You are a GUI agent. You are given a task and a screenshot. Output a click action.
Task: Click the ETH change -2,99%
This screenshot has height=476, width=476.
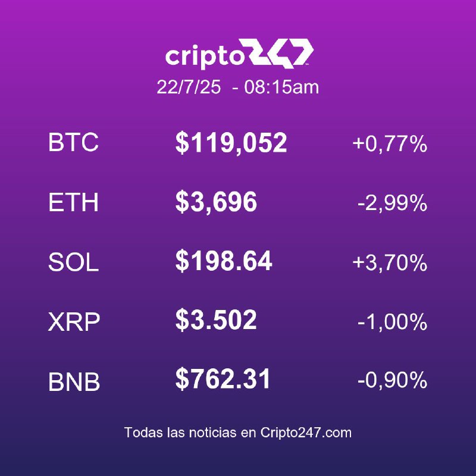pyautogui.click(x=393, y=203)
